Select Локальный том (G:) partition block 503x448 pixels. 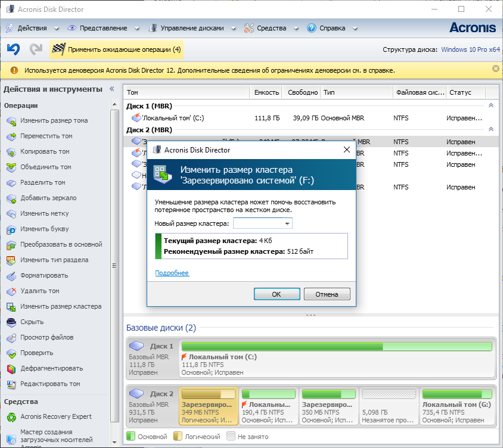pos(457,406)
